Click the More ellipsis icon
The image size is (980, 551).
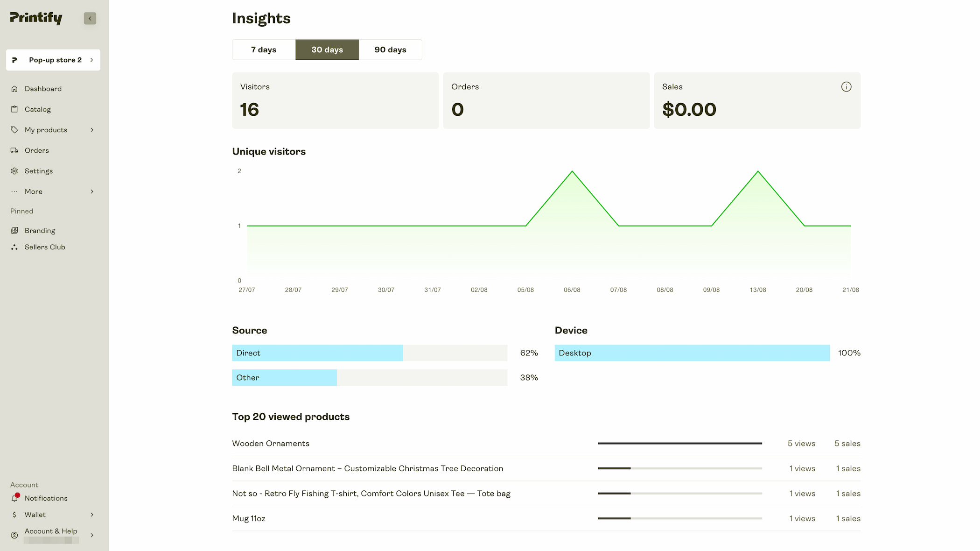tap(14, 191)
